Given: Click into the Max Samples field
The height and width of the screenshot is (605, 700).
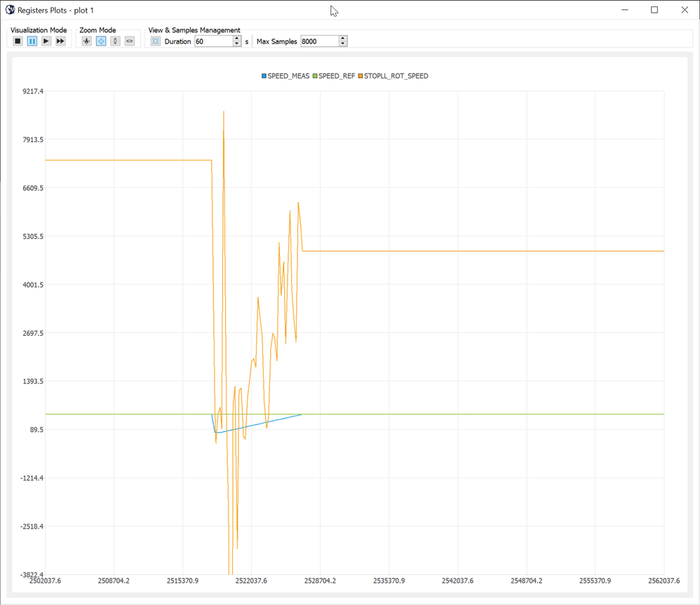Looking at the screenshot, I should pos(320,41).
